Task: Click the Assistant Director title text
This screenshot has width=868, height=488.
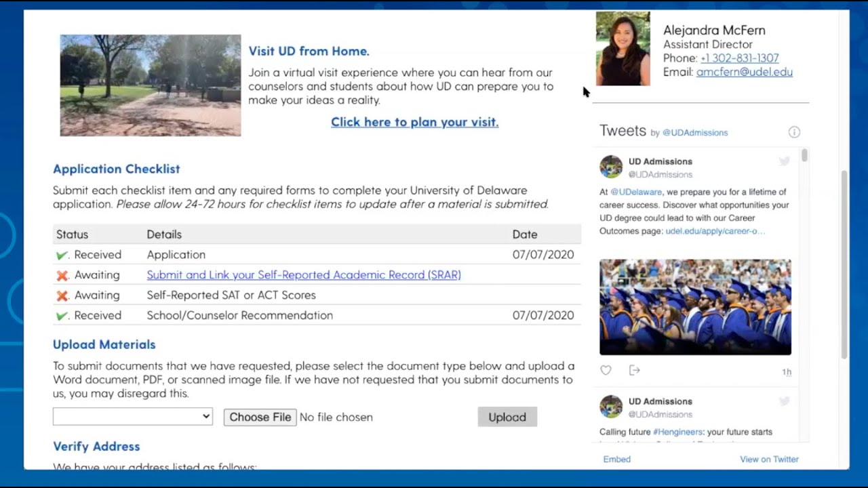Action: (x=708, y=44)
